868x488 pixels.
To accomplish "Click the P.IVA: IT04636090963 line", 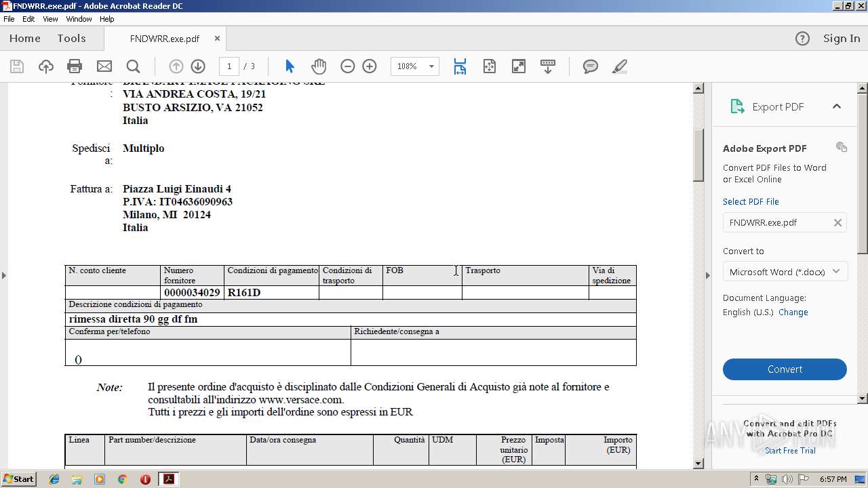I will click(178, 202).
